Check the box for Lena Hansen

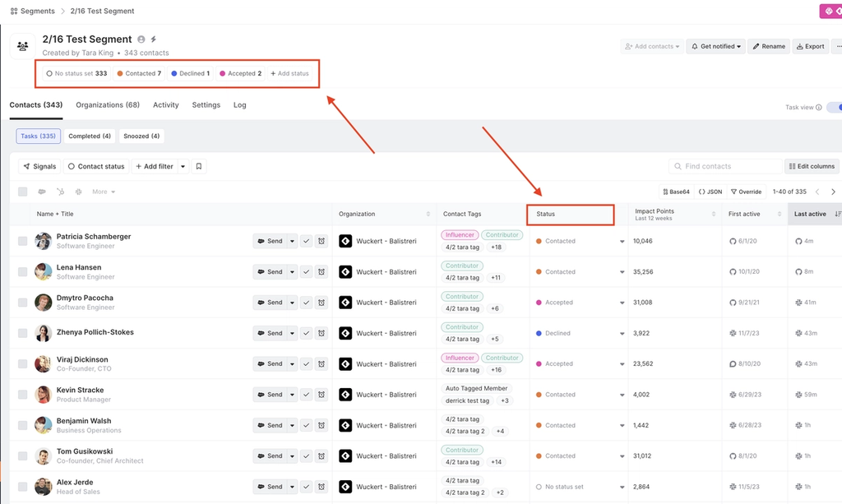pos(22,271)
